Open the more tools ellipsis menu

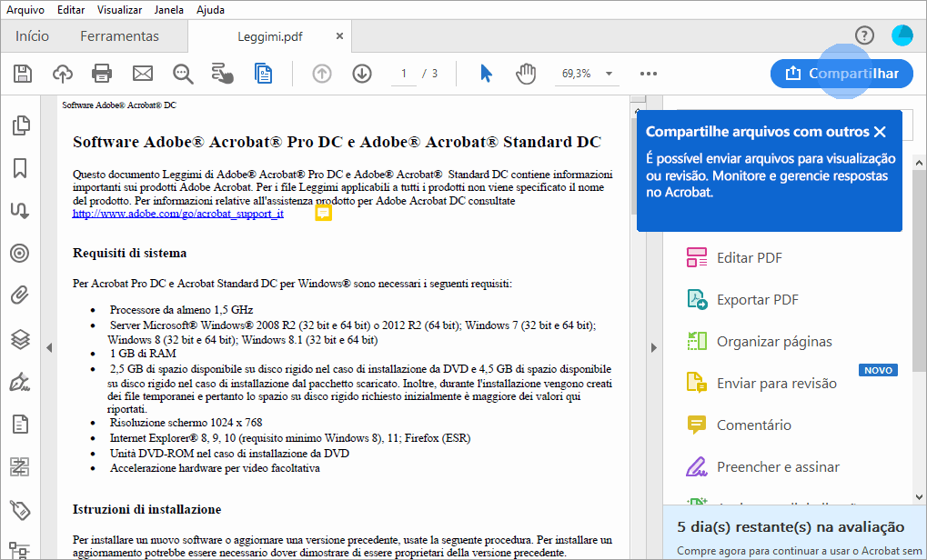coord(648,74)
